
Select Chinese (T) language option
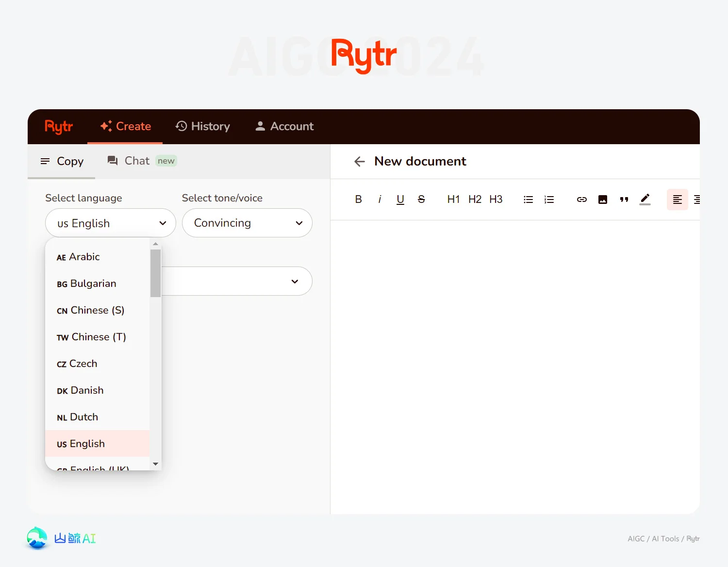click(x=98, y=337)
